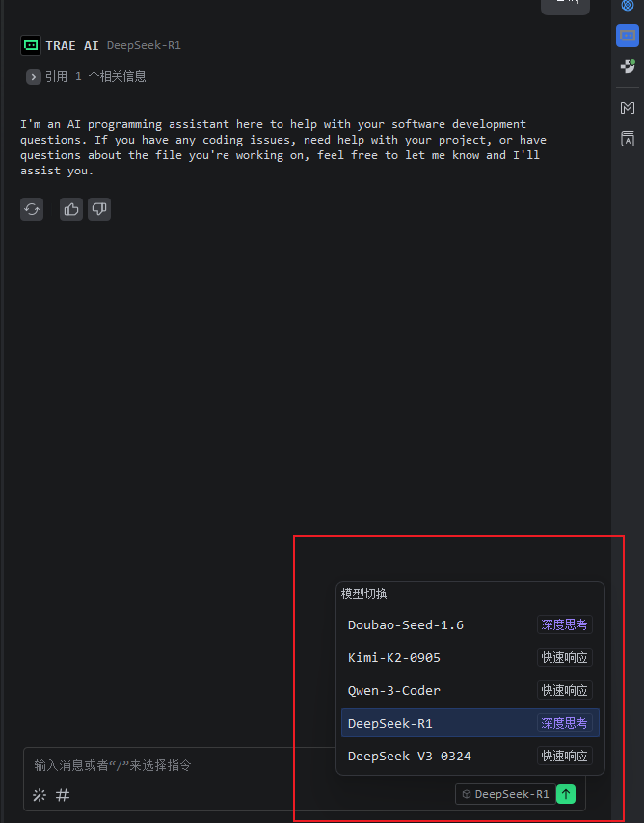644x823 pixels.
Task: Open the document A icon in sidebar
Action: tap(628, 139)
